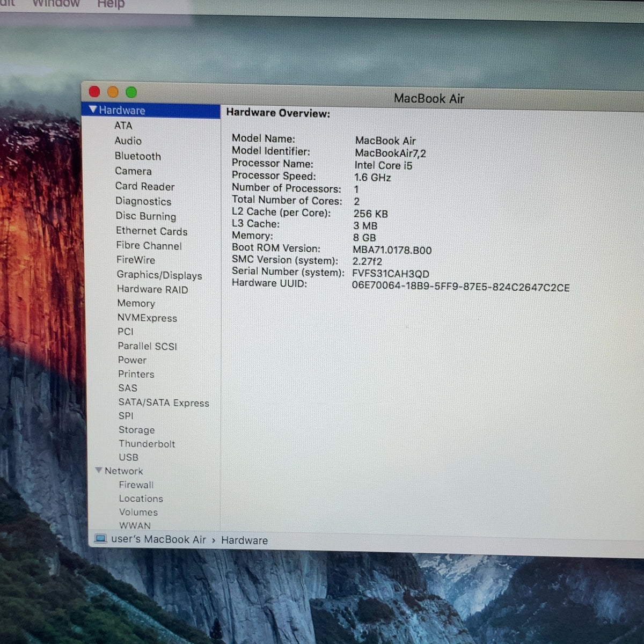Screen dimensions: 644x644
Task: Select Thunderbolt in the sidebar
Action: pos(147,444)
